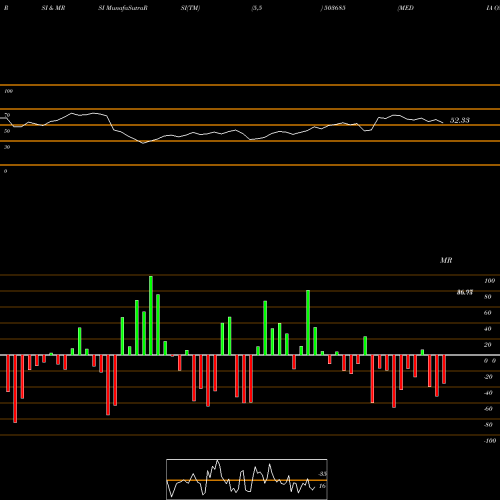The image size is (500, 500).
Task: Click the 30 level label on RSI axis
Action: (x=7, y=147)
